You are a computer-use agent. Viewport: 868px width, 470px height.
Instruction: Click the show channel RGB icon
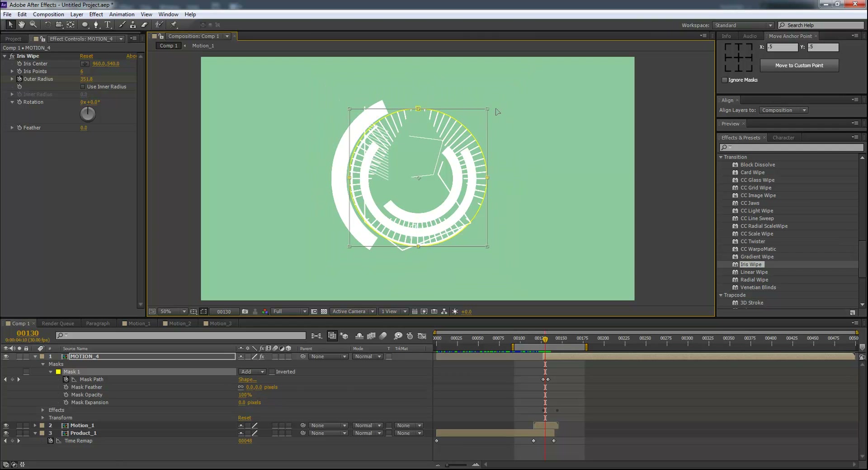pos(265,311)
